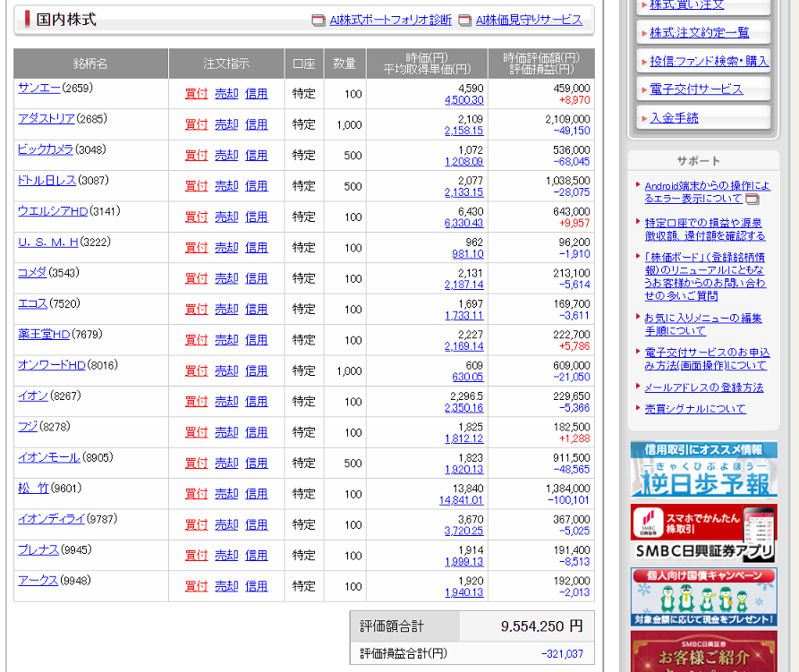Click 信用 for コメダ (3543)

(x=256, y=278)
